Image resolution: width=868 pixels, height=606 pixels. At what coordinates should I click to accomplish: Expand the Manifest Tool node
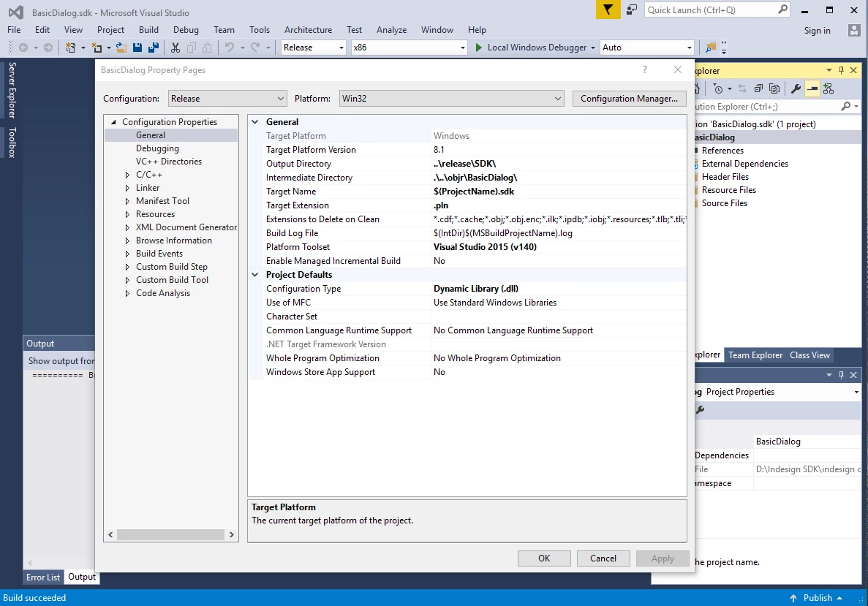coord(127,202)
